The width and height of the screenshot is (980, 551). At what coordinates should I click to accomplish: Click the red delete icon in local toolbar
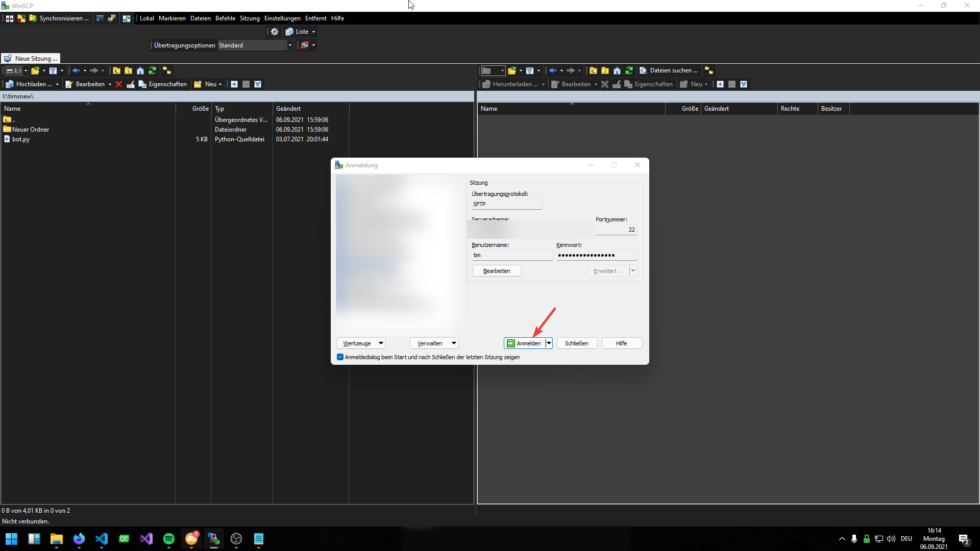tap(119, 84)
